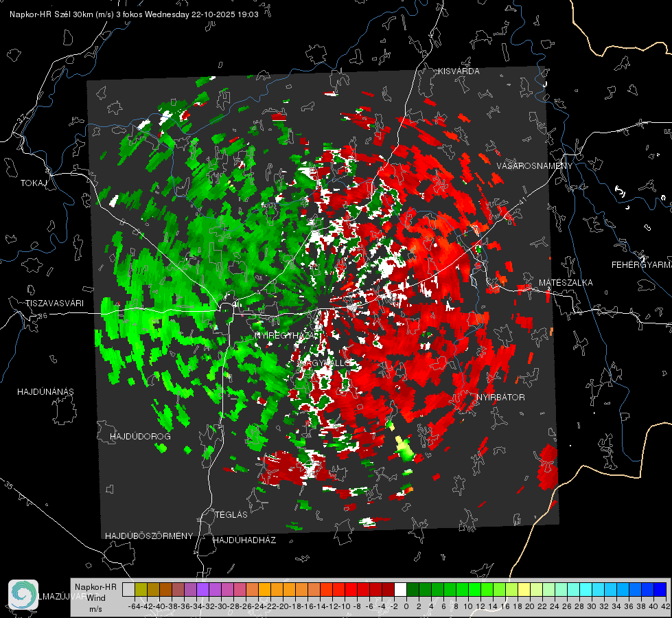Select the dark green swatch between 0 and 2
Image resolution: width=672 pixels, height=618 pixels.
(x=413, y=589)
